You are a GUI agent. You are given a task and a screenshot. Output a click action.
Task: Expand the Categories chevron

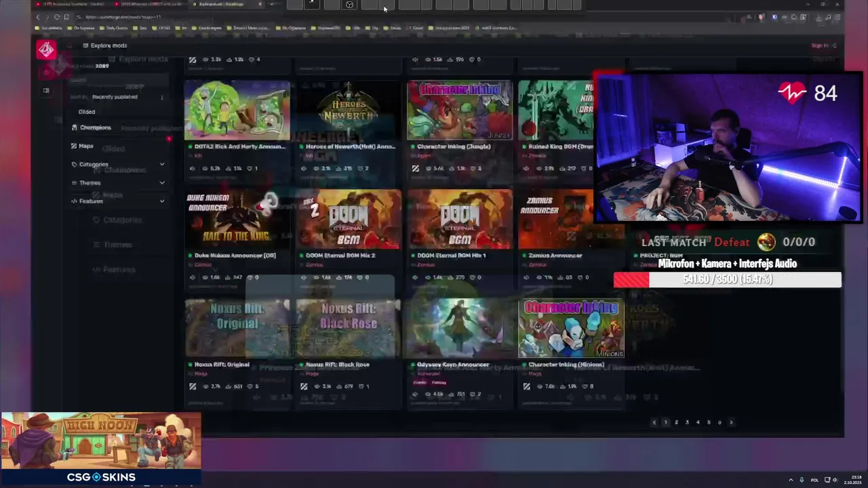(162, 164)
